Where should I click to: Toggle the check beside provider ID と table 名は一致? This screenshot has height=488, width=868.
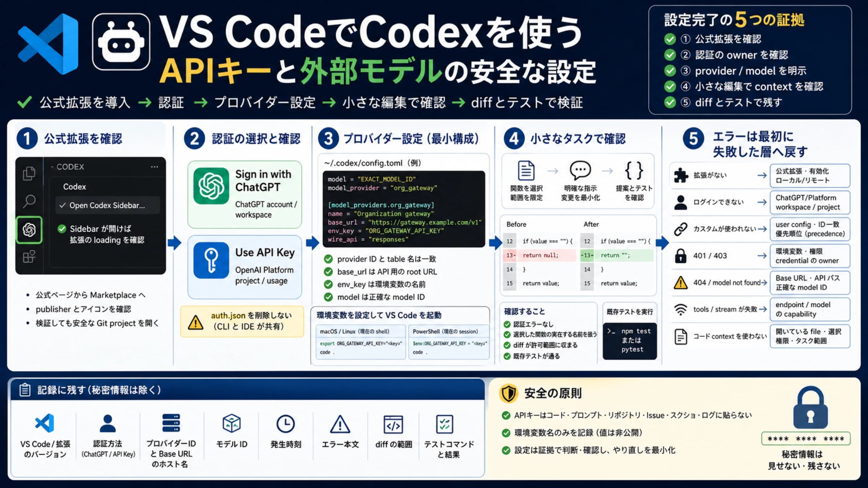click(x=328, y=259)
